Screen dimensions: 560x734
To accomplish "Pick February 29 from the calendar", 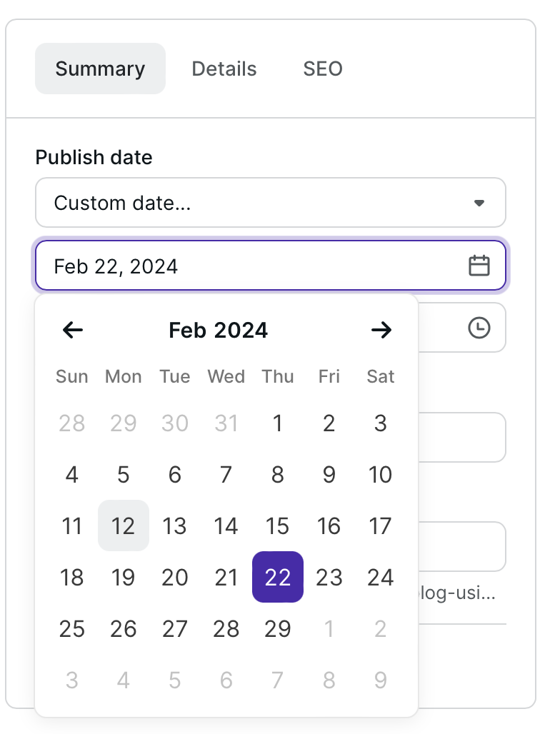I will 277,629.
